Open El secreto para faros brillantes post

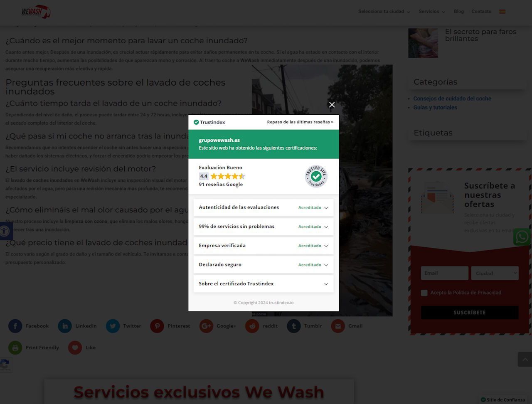[x=480, y=35]
